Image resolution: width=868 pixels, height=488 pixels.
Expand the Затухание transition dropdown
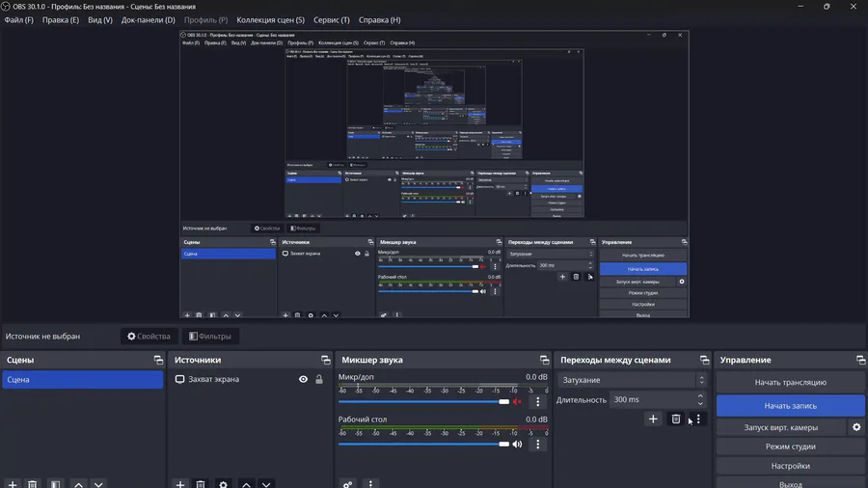[x=632, y=380]
